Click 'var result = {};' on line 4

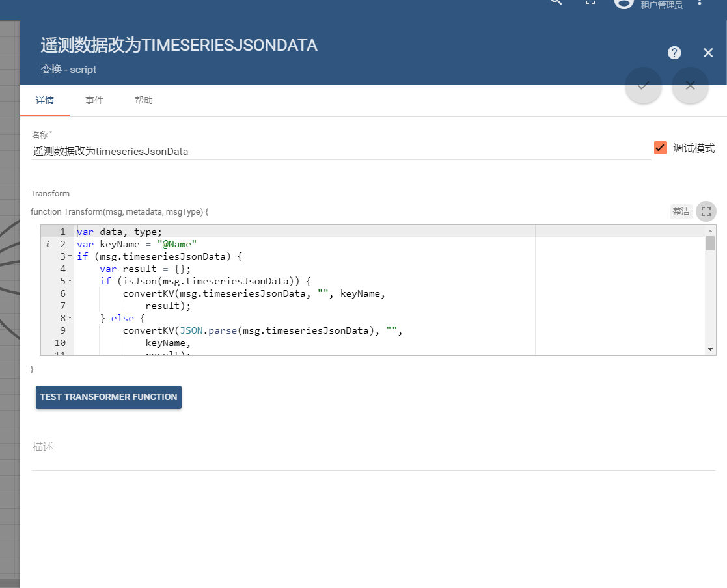pyautogui.click(x=145, y=269)
